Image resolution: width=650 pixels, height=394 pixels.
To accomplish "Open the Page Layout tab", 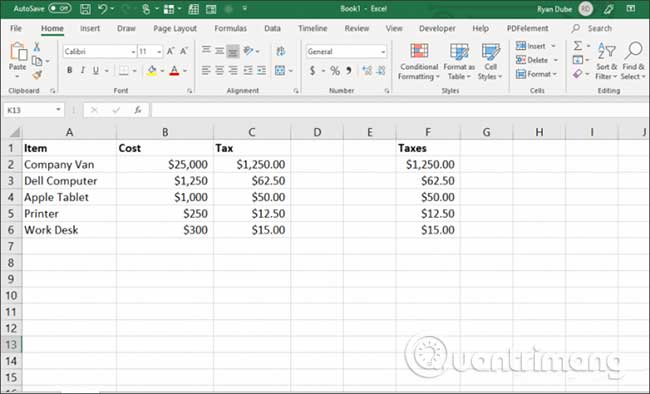I will [x=175, y=28].
